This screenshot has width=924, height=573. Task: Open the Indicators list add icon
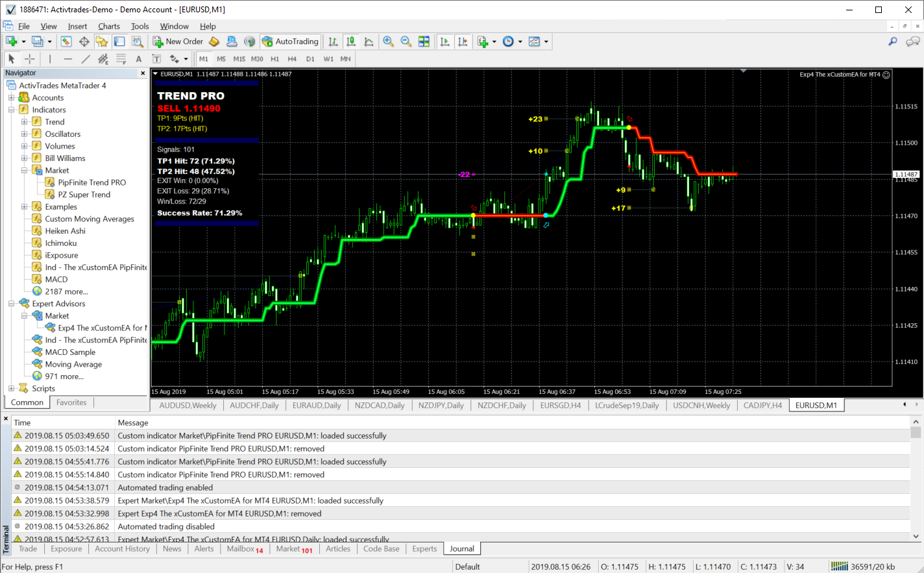[x=483, y=42]
